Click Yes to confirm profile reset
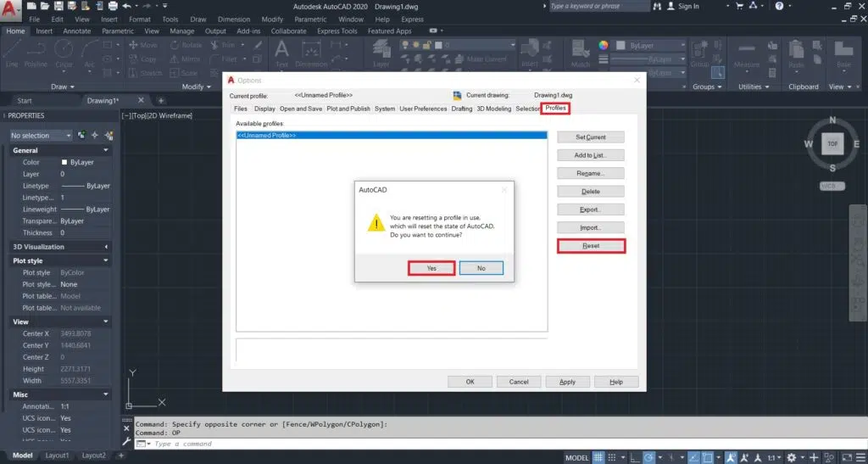868x464 pixels. click(x=431, y=268)
